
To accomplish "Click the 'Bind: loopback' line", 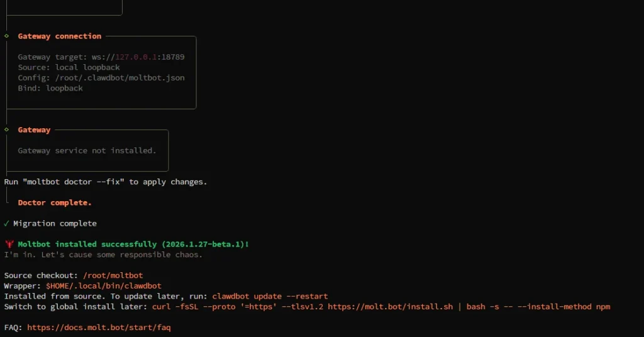I will [x=50, y=88].
